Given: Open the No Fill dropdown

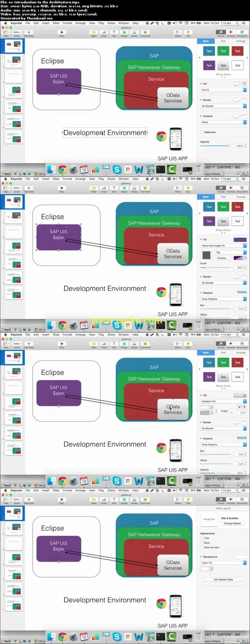Looking at the screenshot, I should (x=224, y=90).
